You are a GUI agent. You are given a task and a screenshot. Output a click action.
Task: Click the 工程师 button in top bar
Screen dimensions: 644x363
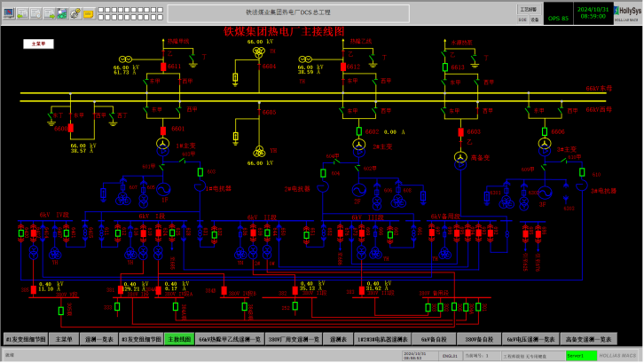click(x=529, y=8)
